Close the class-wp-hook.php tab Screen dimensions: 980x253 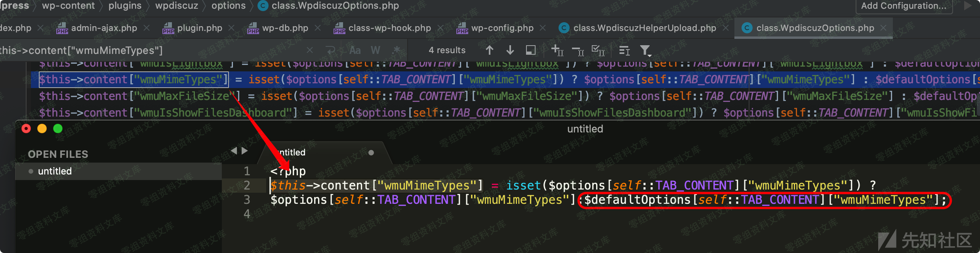(440, 28)
